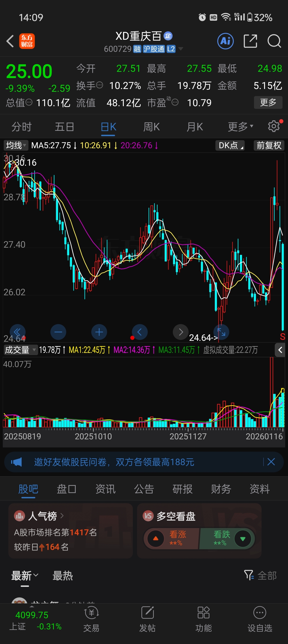The width and height of the screenshot is (288, 644).
Task: Open the 盘口 tab
Action: [x=66, y=489]
